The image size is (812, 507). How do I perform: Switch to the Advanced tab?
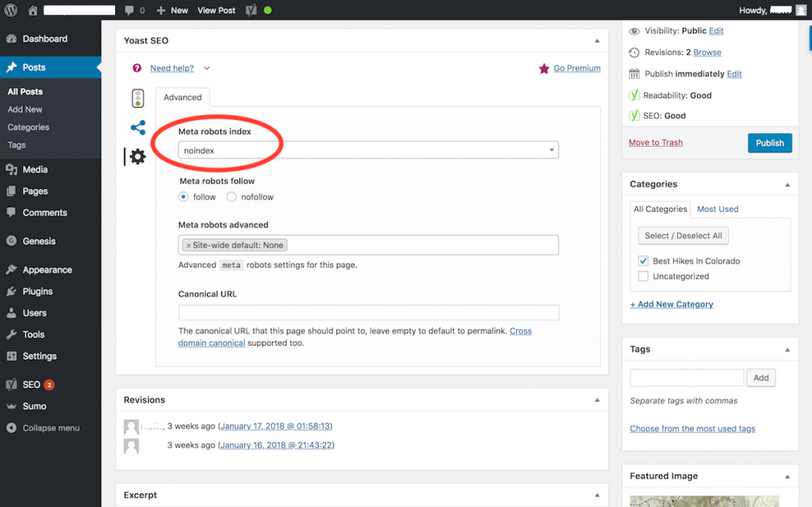pos(183,97)
